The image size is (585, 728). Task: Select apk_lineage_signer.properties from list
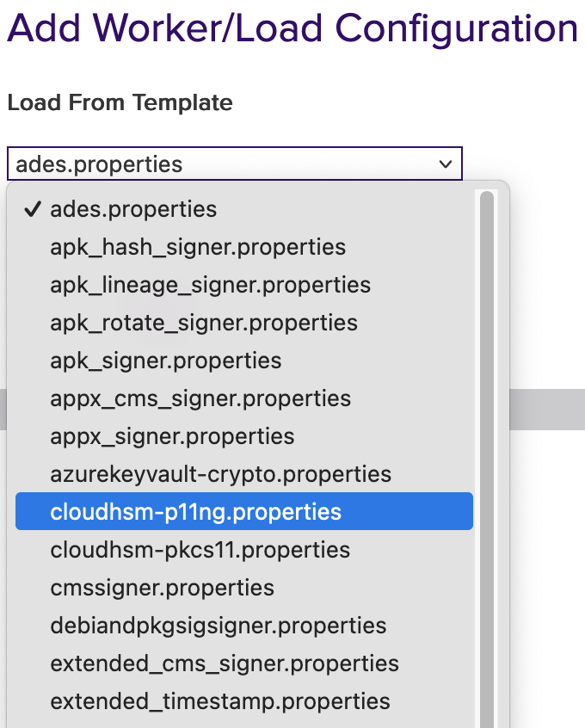click(x=210, y=285)
